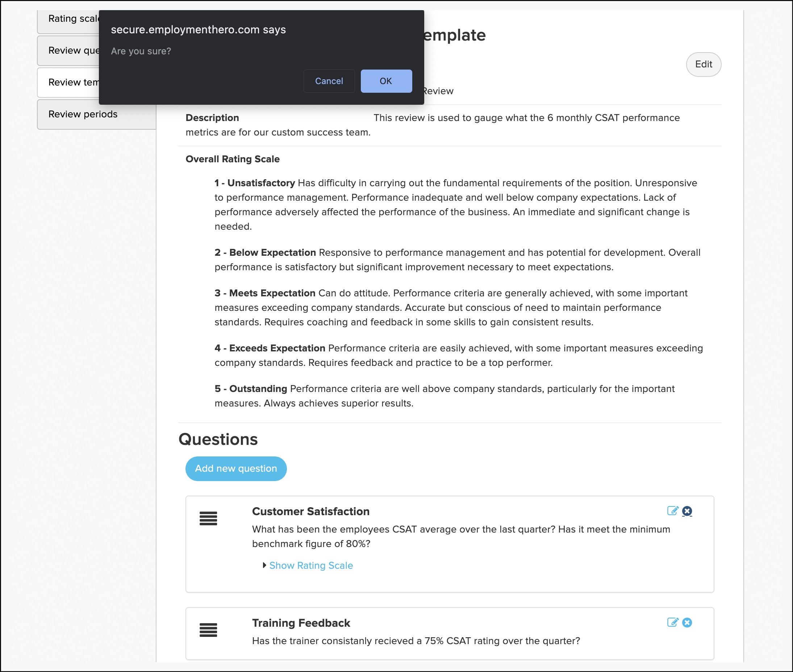
Task: Remove the Training Feedback question
Action: pos(687,622)
